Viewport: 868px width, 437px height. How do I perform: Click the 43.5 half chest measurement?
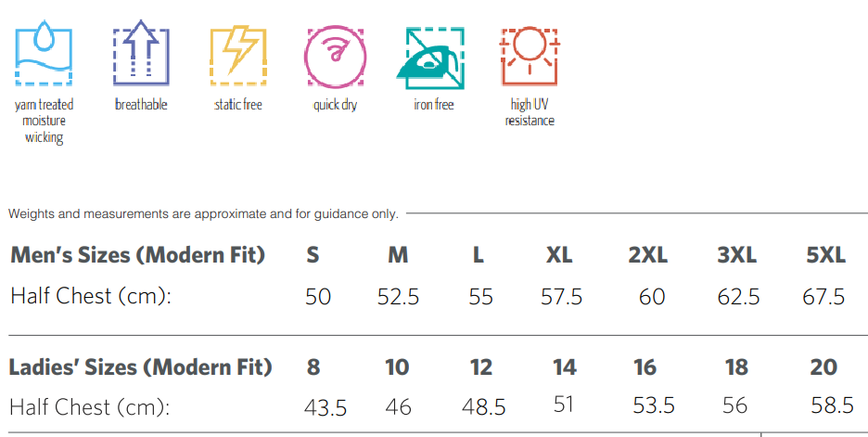point(325,407)
